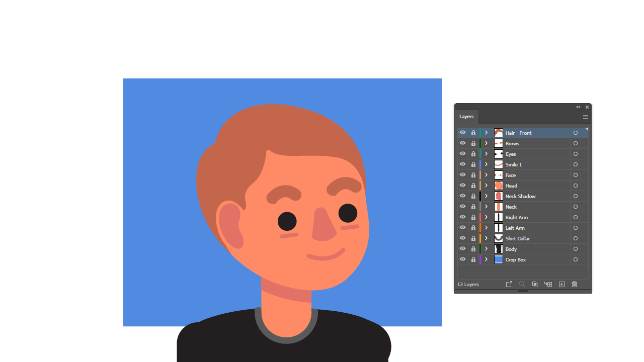Toggle visibility of the Eyes layer

coord(462,154)
